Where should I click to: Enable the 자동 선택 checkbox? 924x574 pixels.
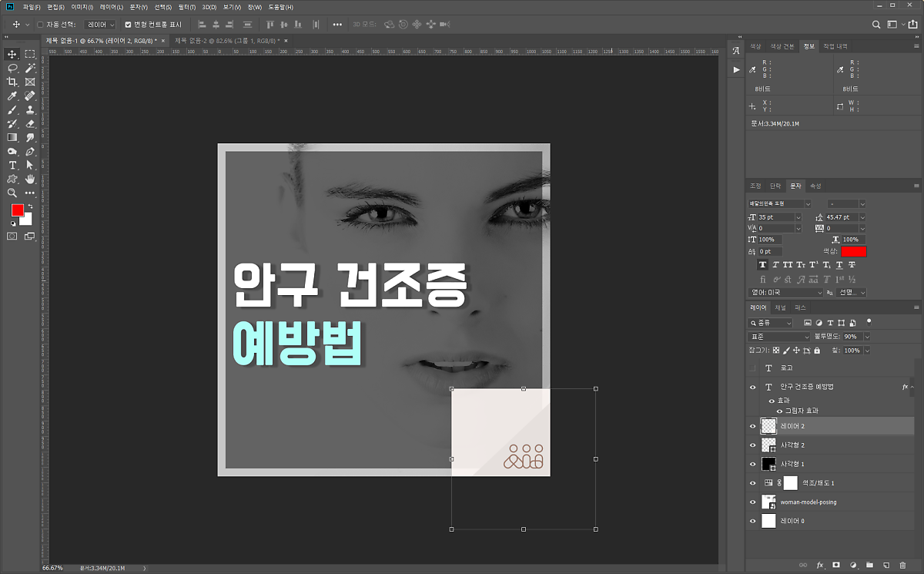pyautogui.click(x=40, y=25)
